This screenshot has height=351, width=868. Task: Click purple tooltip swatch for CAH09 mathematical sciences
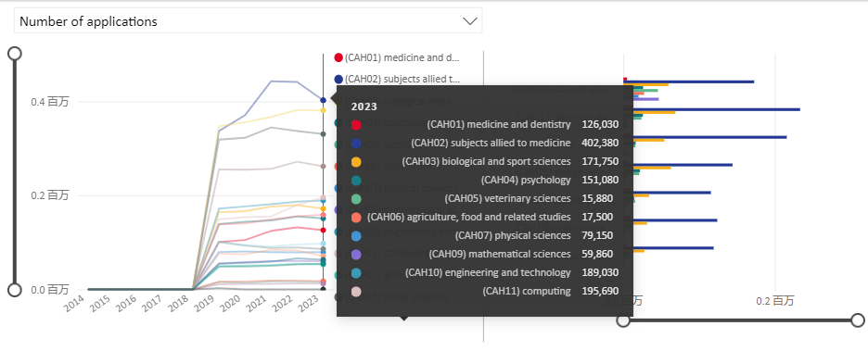click(x=356, y=255)
